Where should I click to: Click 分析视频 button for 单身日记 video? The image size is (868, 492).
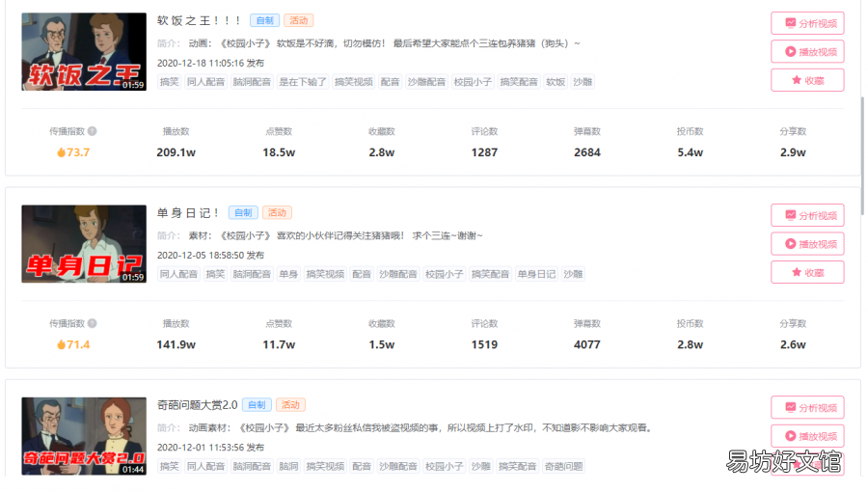[807, 215]
